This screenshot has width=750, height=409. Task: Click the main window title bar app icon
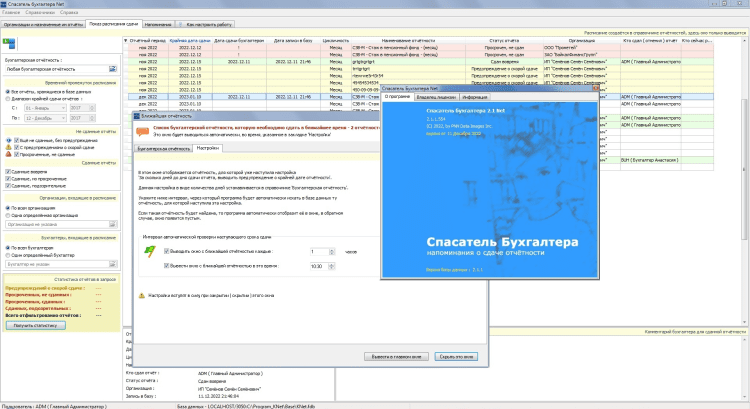click(4, 4)
